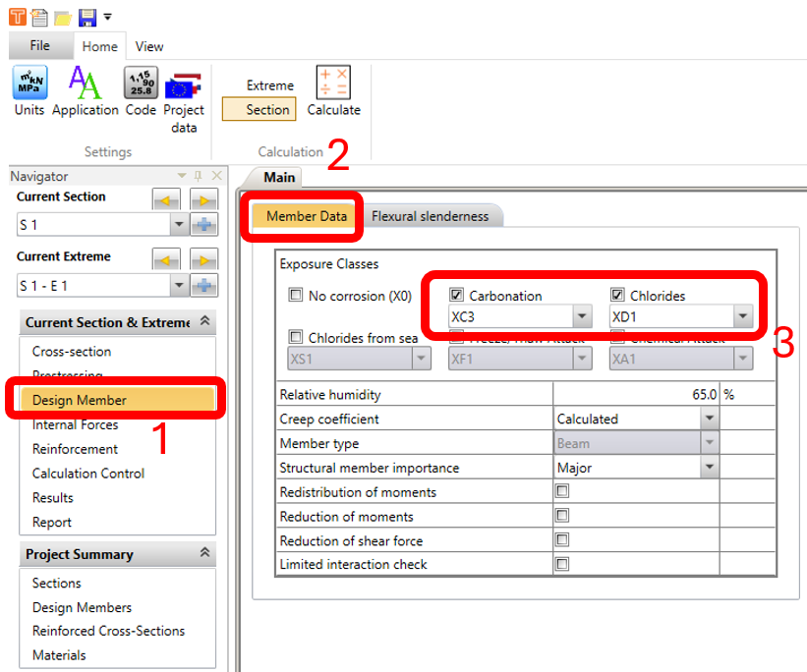The width and height of the screenshot is (807, 672).
Task: Enable Limited interaction check checkbox
Action: [562, 565]
